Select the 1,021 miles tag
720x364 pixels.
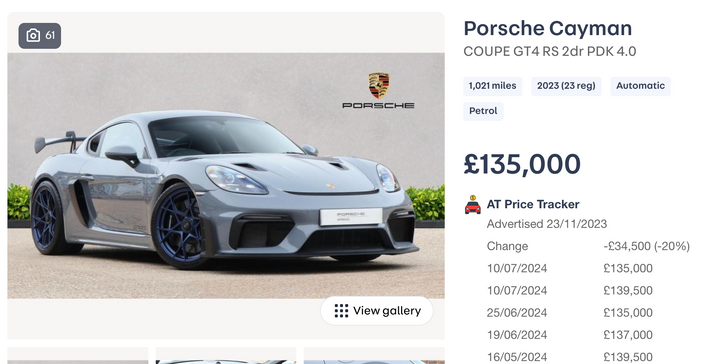click(493, 86)
